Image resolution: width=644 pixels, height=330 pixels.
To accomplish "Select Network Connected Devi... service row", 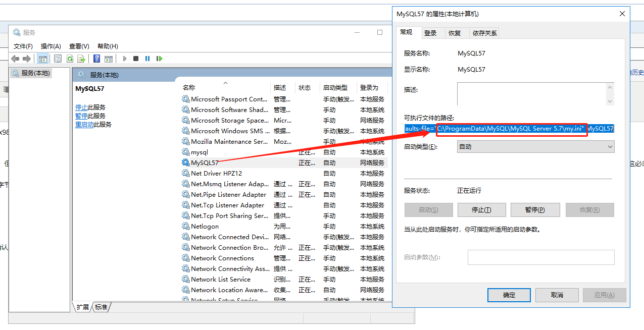I will 284,237.
